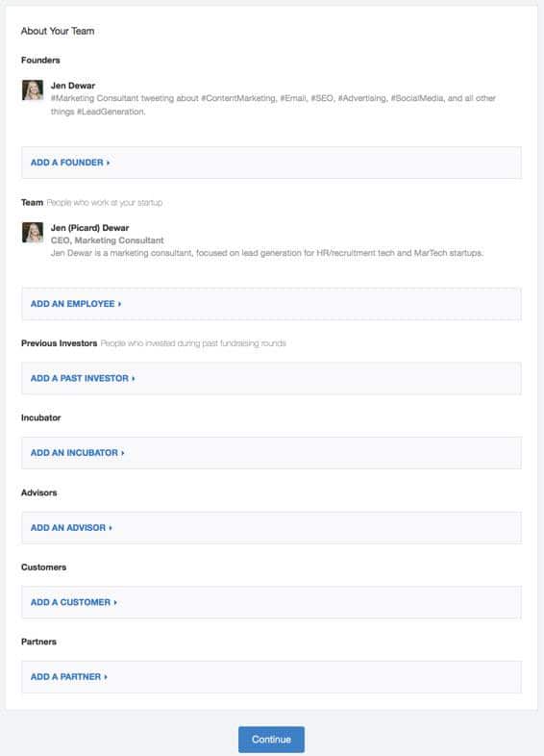Viewport: 544px width, 756px height.
Task: Click Jen Dewar's founder profile photo
Action: 33,90
